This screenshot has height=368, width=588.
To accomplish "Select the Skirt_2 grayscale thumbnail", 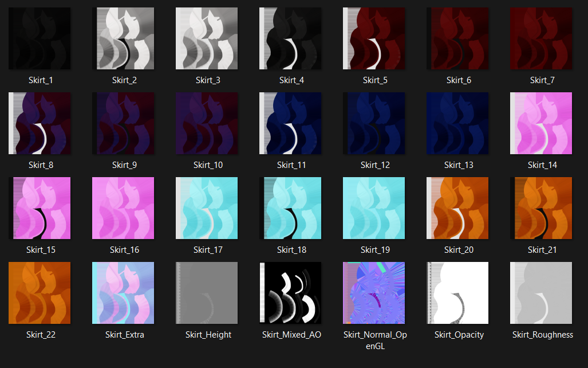I will tap(123, 38).
